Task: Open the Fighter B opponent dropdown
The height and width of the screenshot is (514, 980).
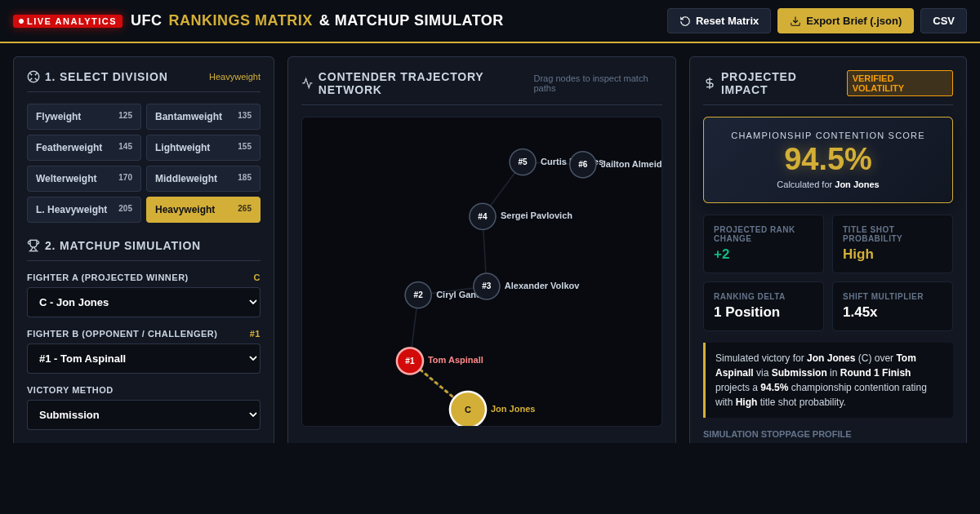Action: pyautogui.click(x=144, y=358)
